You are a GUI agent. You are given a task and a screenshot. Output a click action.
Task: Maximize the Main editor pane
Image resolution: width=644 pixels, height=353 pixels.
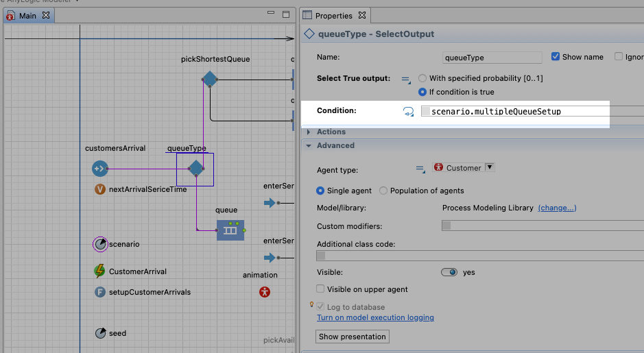(286, 14)
